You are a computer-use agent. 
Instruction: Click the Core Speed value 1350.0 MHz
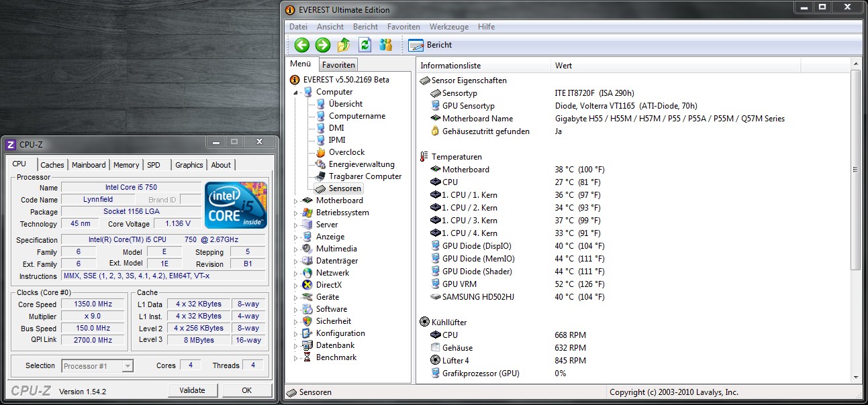pyautogui.click(x=93, y=304)
